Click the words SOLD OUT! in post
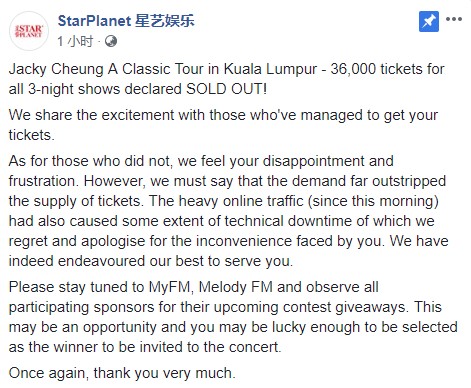 227,89
